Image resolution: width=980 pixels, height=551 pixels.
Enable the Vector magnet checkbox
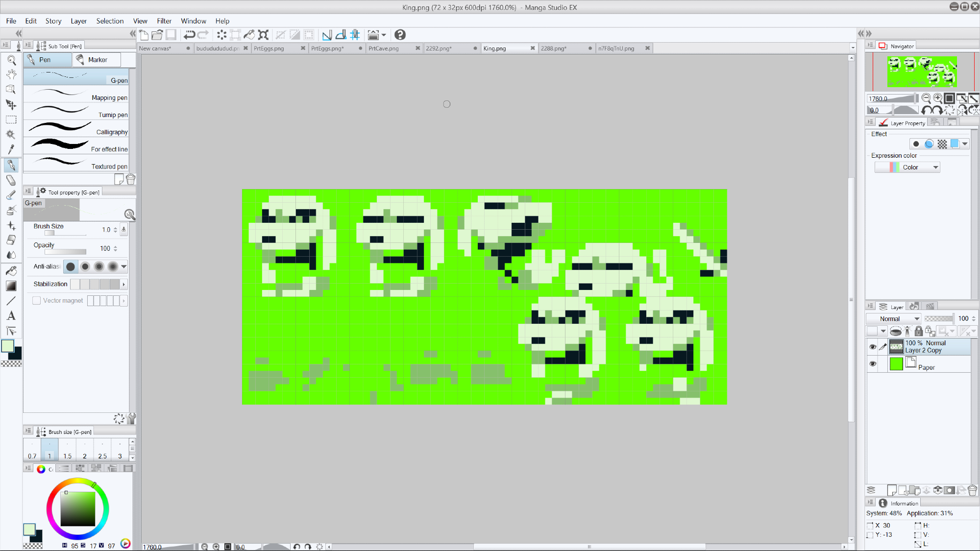click(37, 301)
